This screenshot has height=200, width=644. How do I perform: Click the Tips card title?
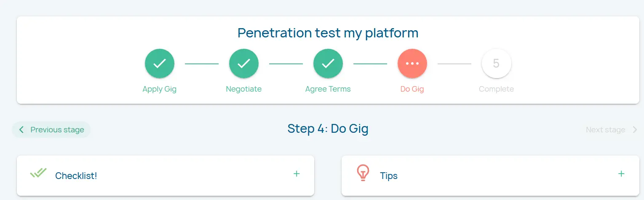(389, 176)
